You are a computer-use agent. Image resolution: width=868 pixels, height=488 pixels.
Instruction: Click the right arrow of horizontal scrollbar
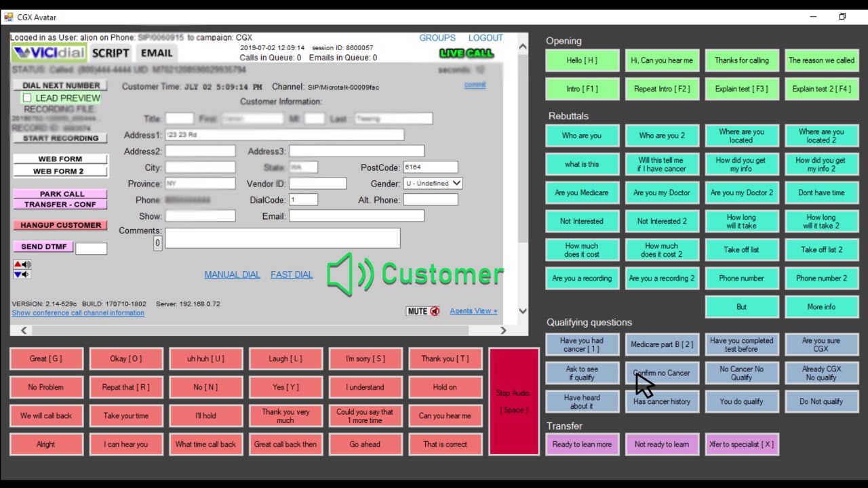click(x=503, y=330)
